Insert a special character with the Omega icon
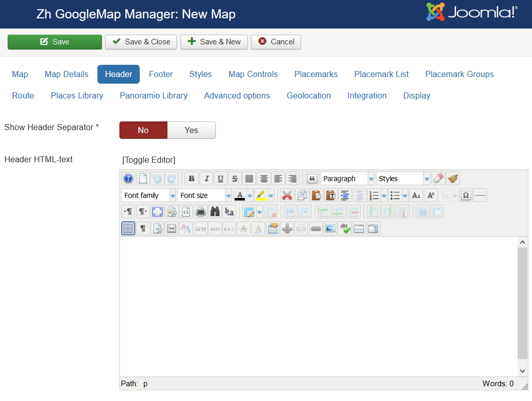 point(465,195)
